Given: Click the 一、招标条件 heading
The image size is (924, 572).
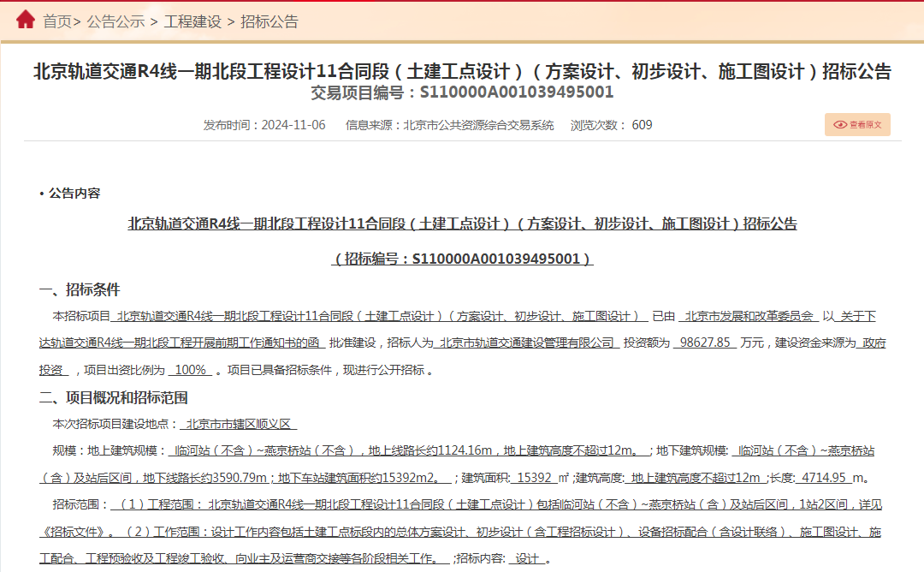Looking at the screenshot, I should point(80,289).
